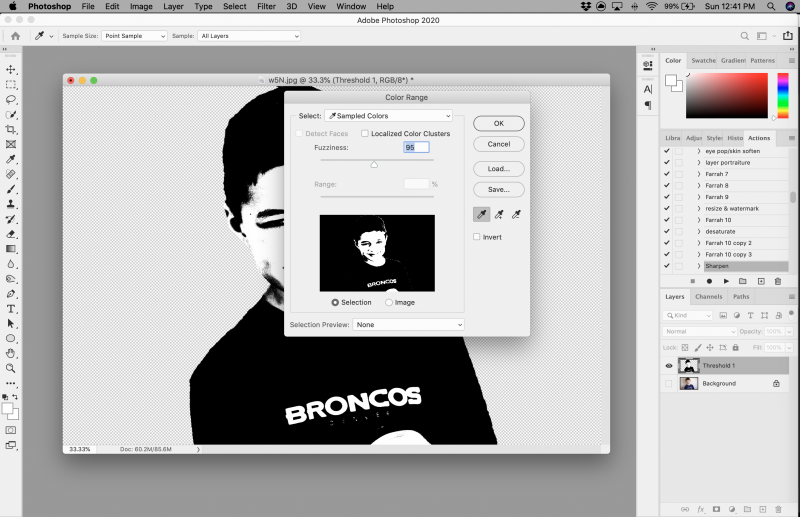Select the Lasso tool
800x517 pixels.
[x=11, y=100]
